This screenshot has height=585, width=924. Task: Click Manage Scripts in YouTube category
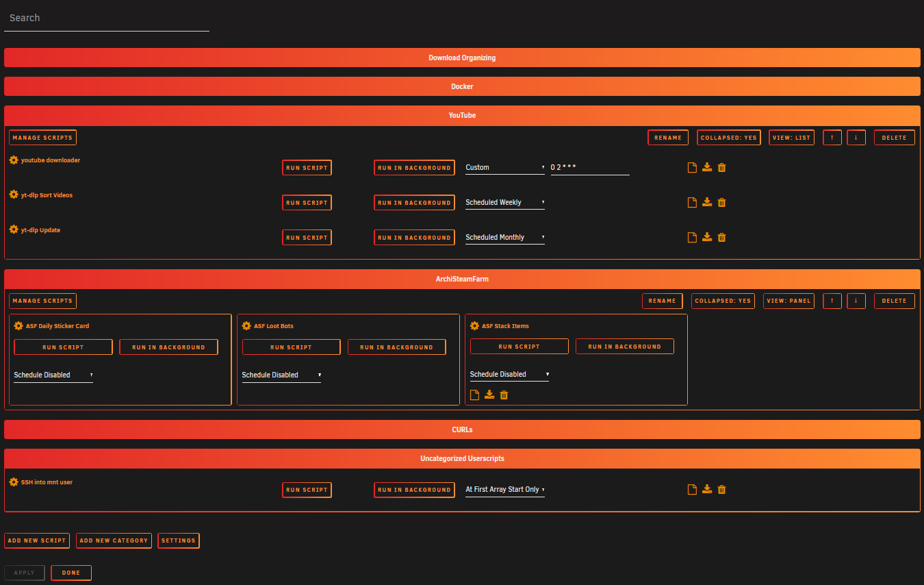pyautogui.click(x=42, y=138)
